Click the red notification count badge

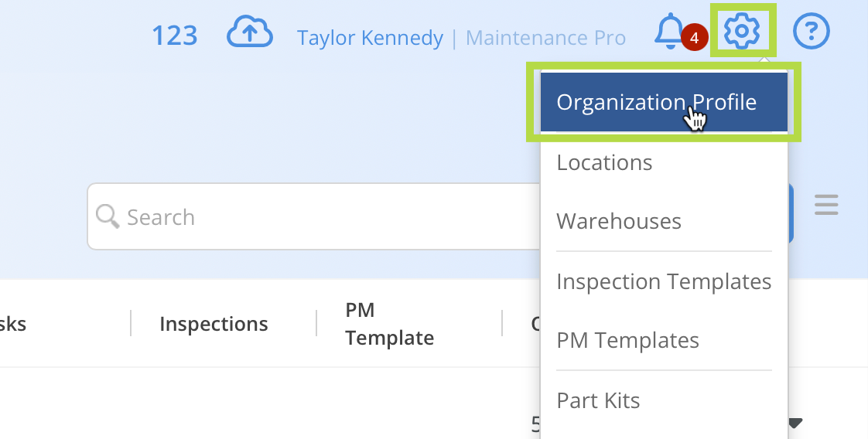tap(694, 38)
